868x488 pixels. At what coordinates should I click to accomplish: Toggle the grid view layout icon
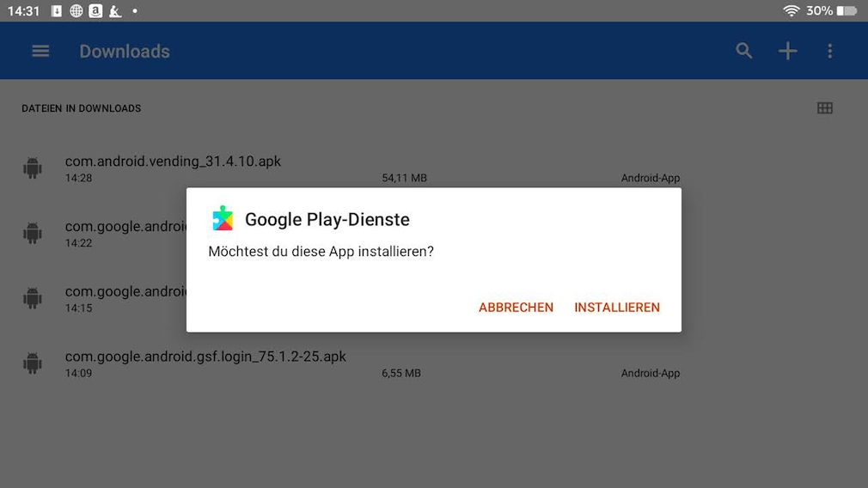pyautogui.click(x=825, y=108)
